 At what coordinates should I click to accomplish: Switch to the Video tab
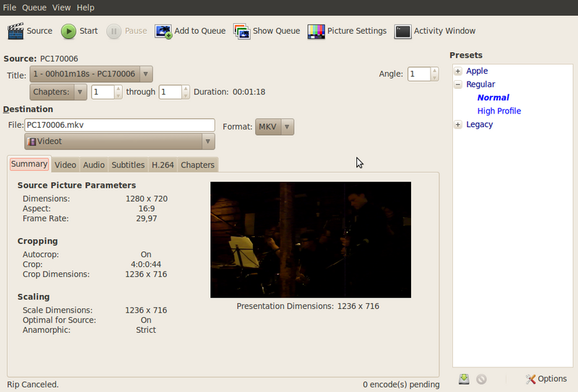[x=66, y=165]
